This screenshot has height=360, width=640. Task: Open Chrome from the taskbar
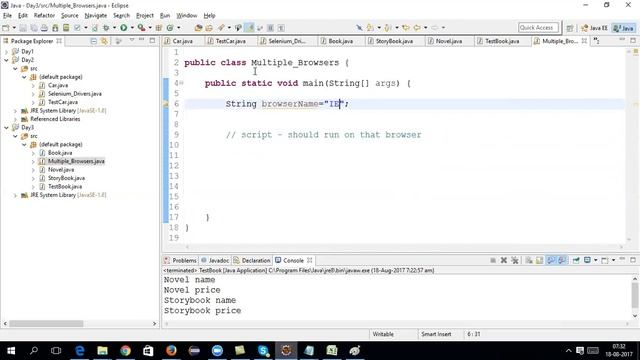(125, 350)
